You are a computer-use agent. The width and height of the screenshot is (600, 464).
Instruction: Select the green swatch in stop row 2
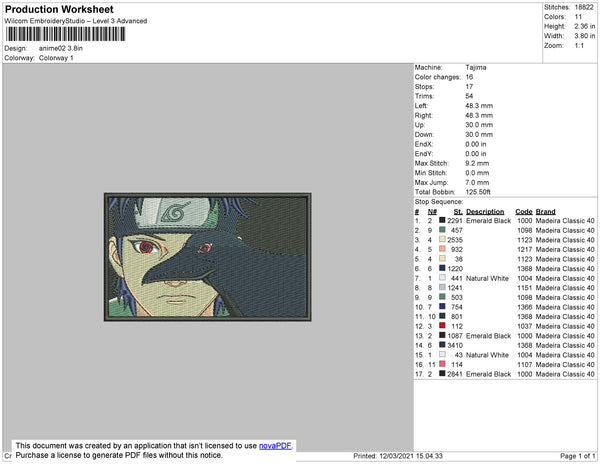[x=442, y=230]
